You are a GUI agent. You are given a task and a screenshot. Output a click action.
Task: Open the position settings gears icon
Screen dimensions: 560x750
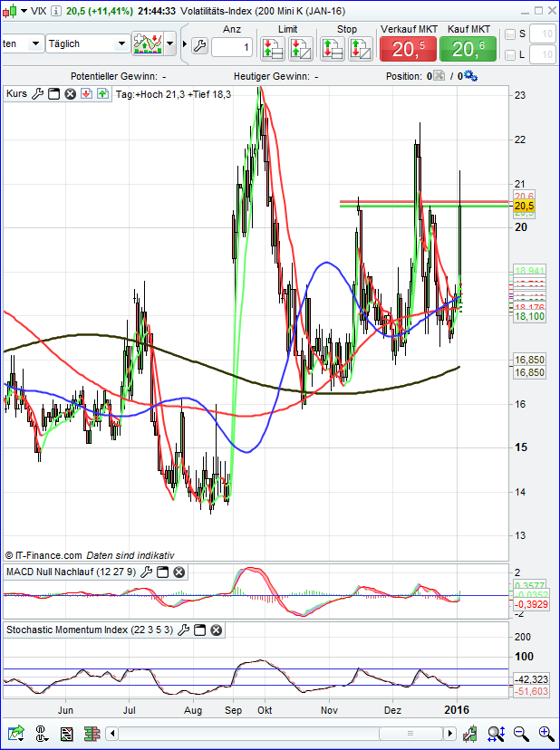pos(470,75)
